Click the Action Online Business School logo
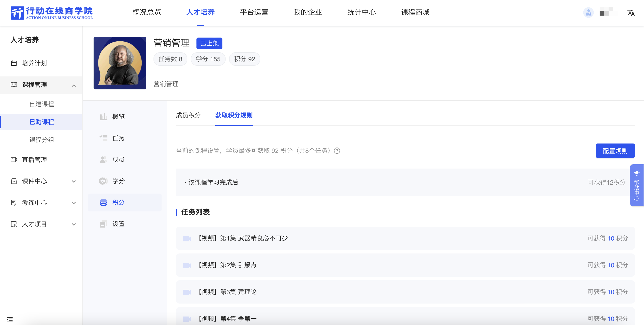 click(x=51, y=13)
